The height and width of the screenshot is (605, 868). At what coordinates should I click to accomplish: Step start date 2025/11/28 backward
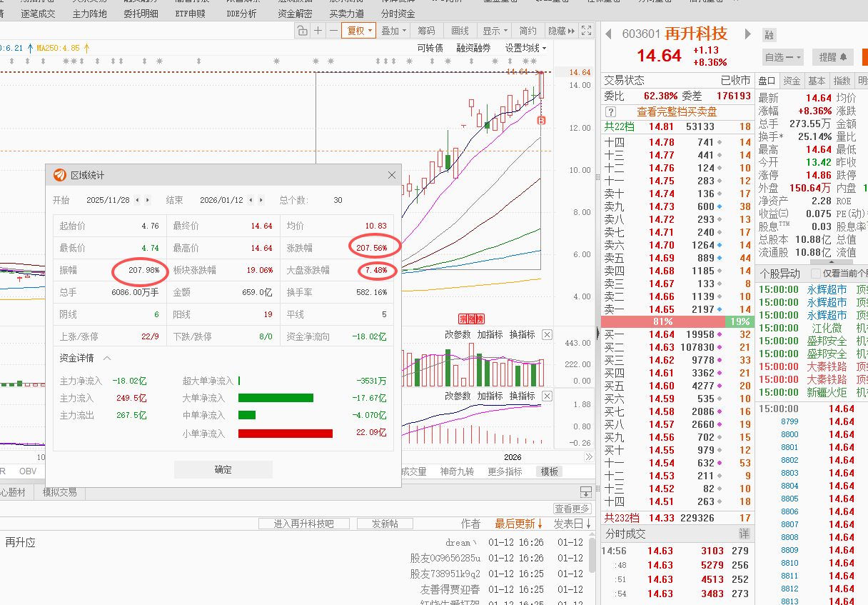(x=138, y=201)
